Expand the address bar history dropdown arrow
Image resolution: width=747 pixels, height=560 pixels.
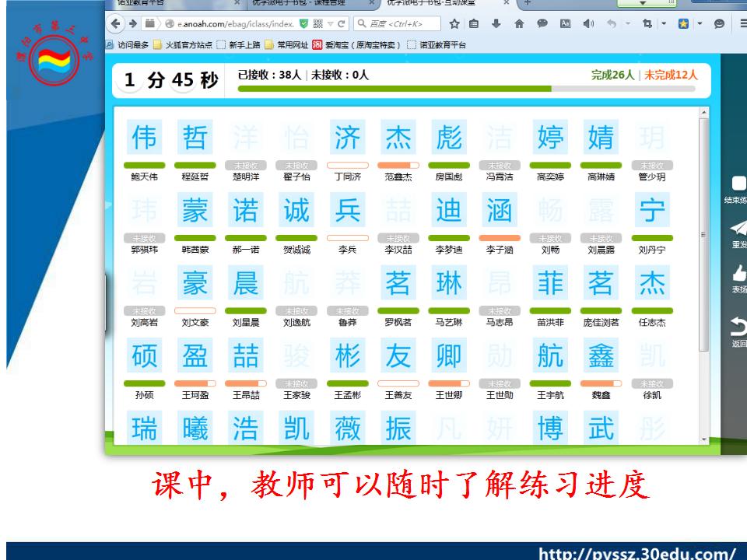(331, 24)
